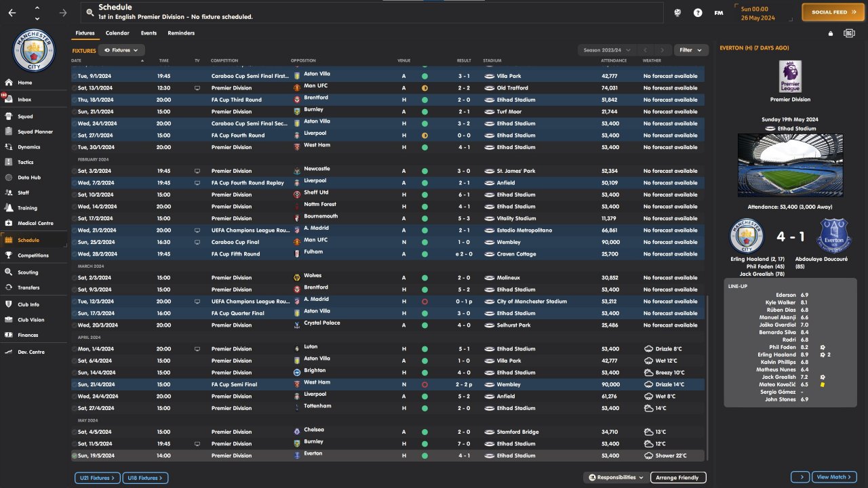
Task: Click the View Match button
Action: coord(834,477)
